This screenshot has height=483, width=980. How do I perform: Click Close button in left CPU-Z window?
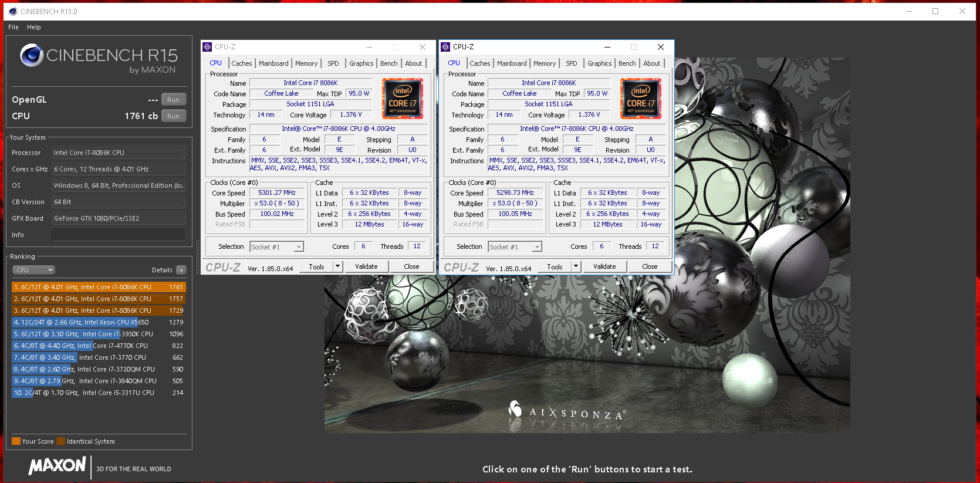click(411, 266)
